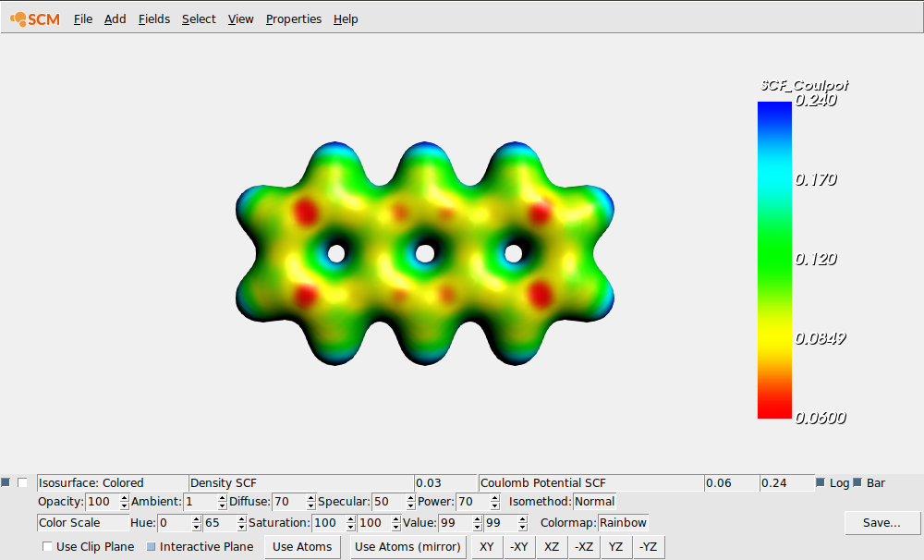The image size is (924, 560).
Task: Click the Use Atoms button
Action: (x=302, y=546)
